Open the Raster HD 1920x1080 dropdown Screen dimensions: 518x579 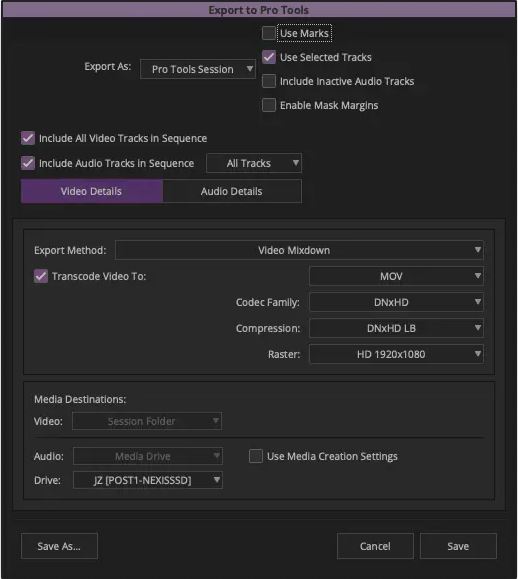pos(396,354)
